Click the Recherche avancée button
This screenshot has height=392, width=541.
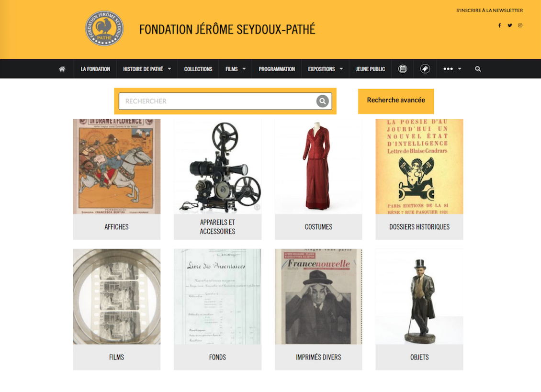tap(396, 101)
